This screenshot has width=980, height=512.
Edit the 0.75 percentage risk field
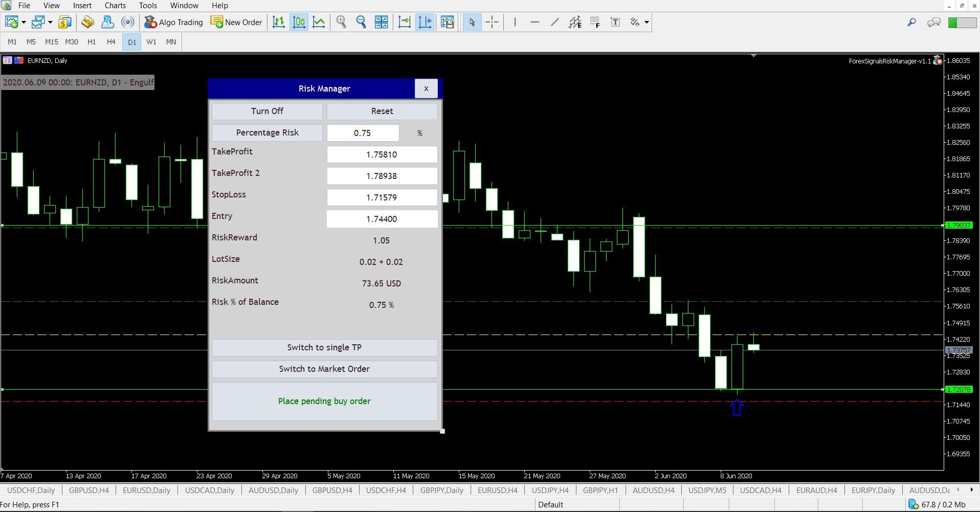tap(363, 133)
